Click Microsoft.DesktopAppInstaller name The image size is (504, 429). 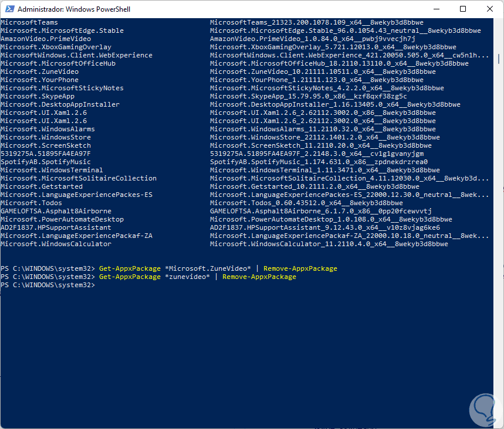coord(60,104)
